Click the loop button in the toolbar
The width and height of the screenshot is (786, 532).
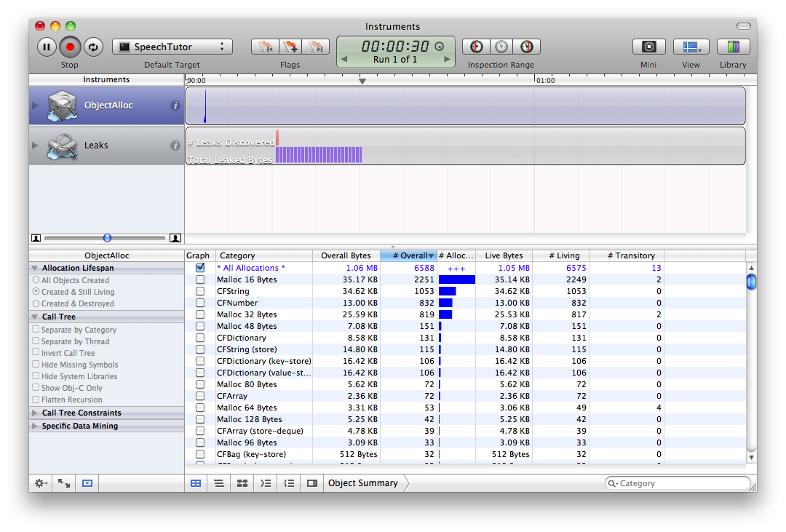coord(93,47)
